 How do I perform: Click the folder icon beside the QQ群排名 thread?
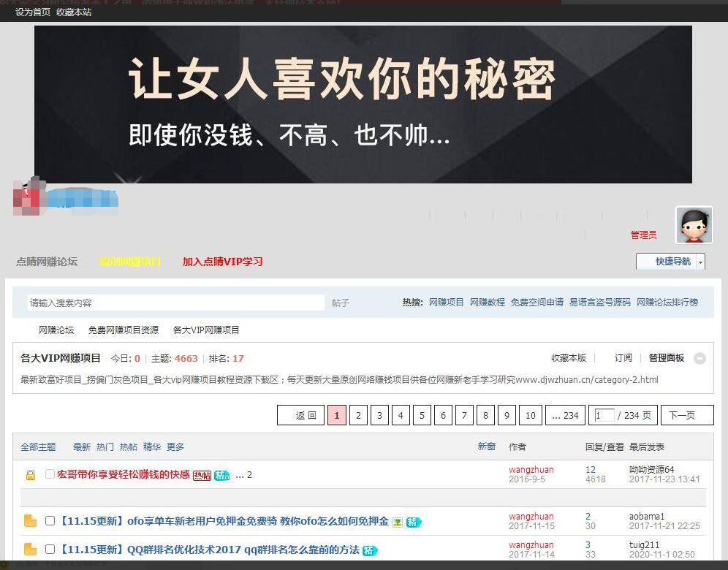tap(30, 549)
